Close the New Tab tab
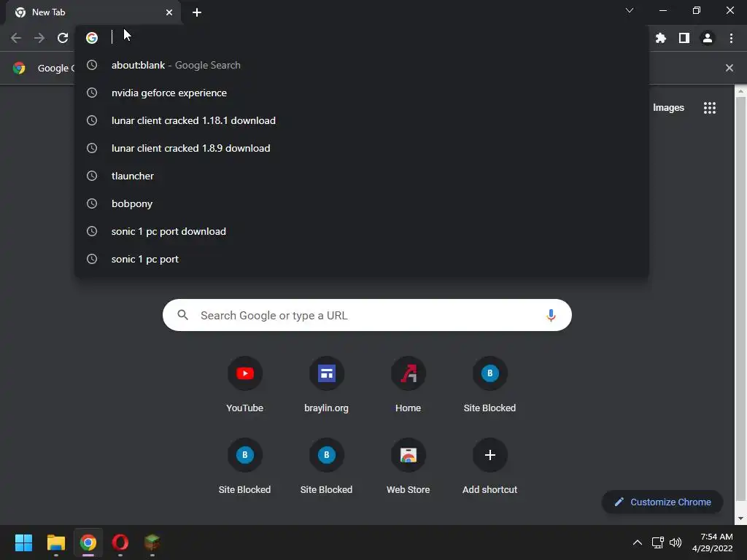 click(169, 12)
